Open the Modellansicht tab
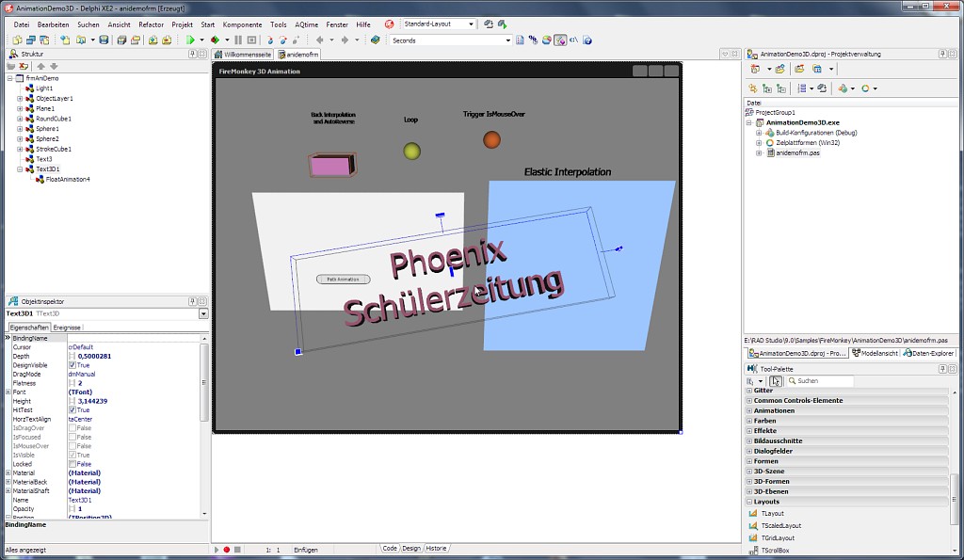Viewport: 964px width, 560px height. point(875,354)
